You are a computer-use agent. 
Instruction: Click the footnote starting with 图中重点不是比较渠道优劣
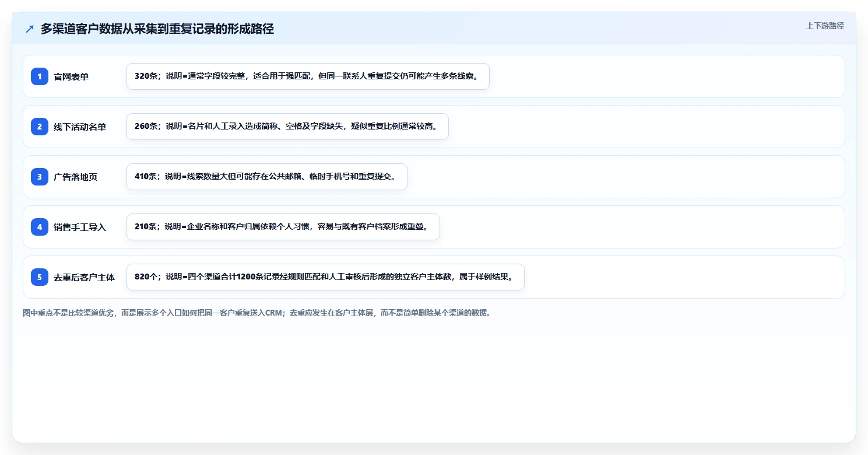tap(257, 313)
